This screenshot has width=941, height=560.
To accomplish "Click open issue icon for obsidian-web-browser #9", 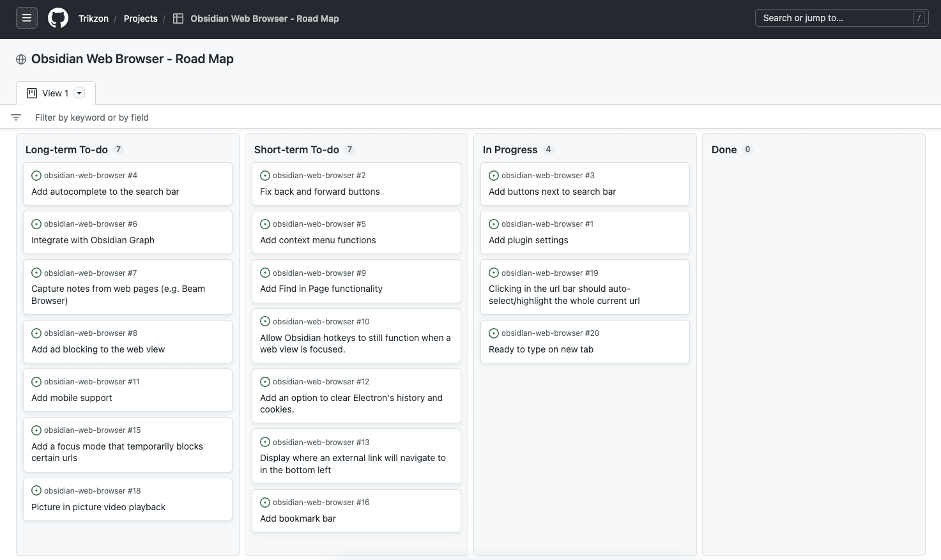I will pyautogui.click(x=265, y=273).
